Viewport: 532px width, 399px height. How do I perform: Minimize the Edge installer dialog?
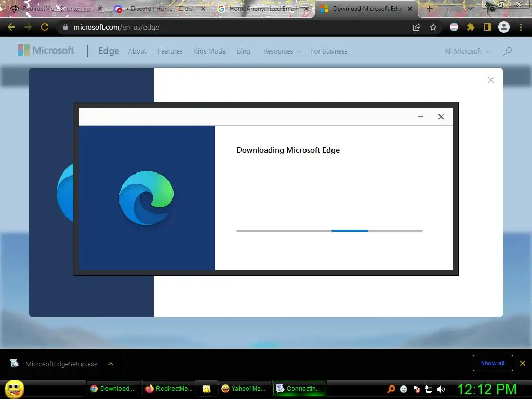tap(420, 117)
